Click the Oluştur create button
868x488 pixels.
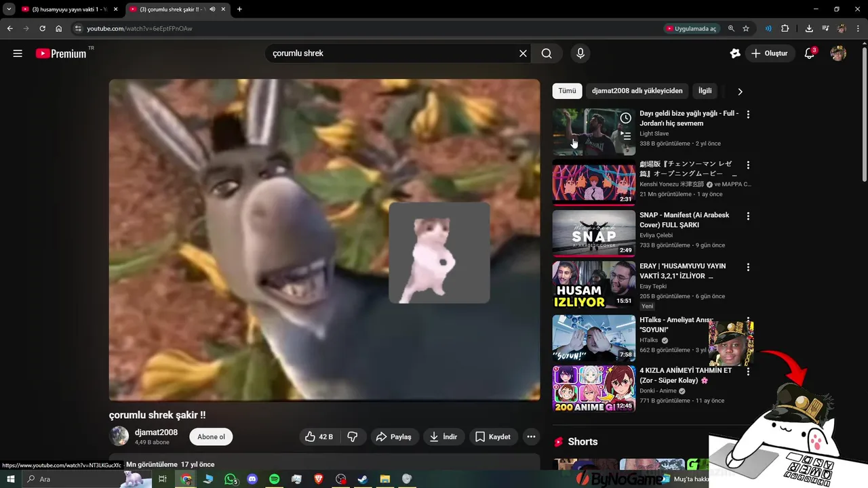click(770, 54)
